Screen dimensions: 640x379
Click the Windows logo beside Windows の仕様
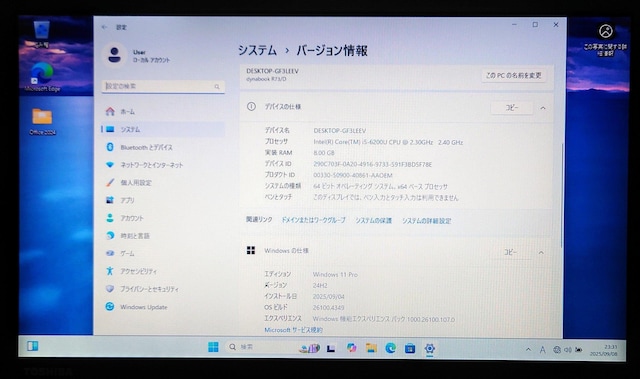coord(251,250)
